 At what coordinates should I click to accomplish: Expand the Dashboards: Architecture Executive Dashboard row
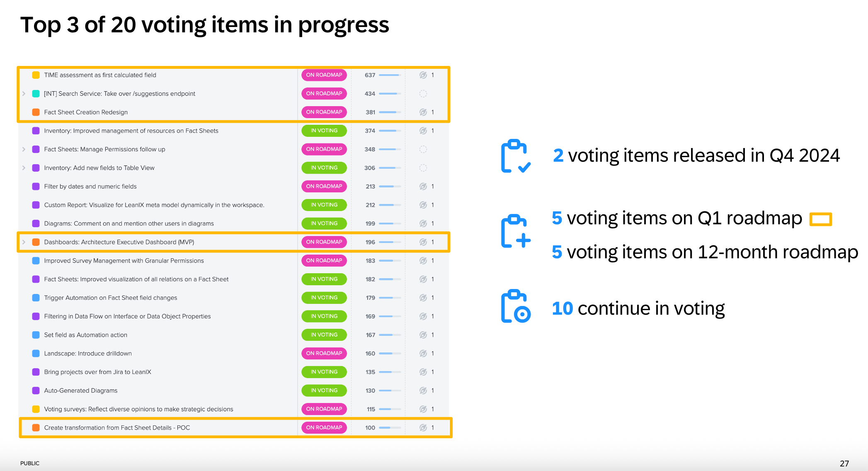(x=24, y=242)
